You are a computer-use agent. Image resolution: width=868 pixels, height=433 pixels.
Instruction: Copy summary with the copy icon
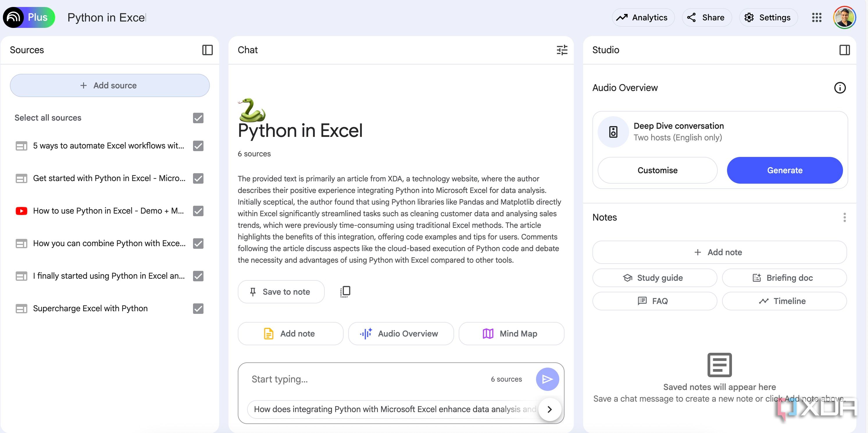click(345, 291)
